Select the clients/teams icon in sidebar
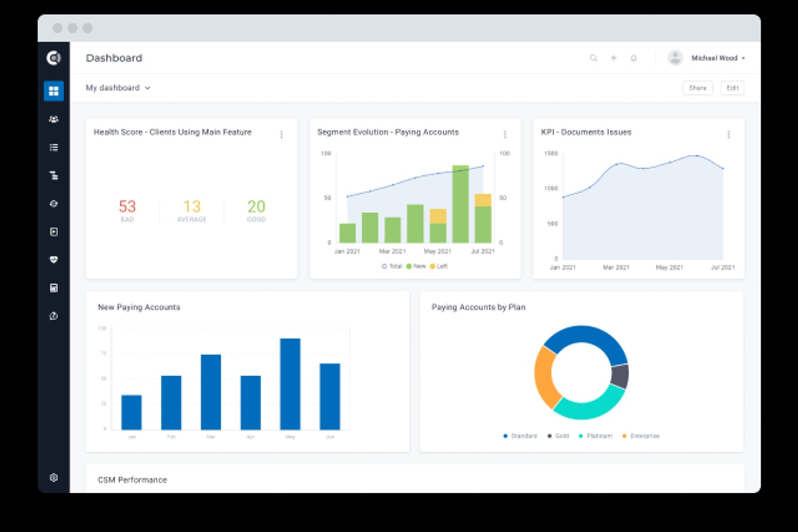The width and height of the screenshot is (798, 532). click(53, 120)
